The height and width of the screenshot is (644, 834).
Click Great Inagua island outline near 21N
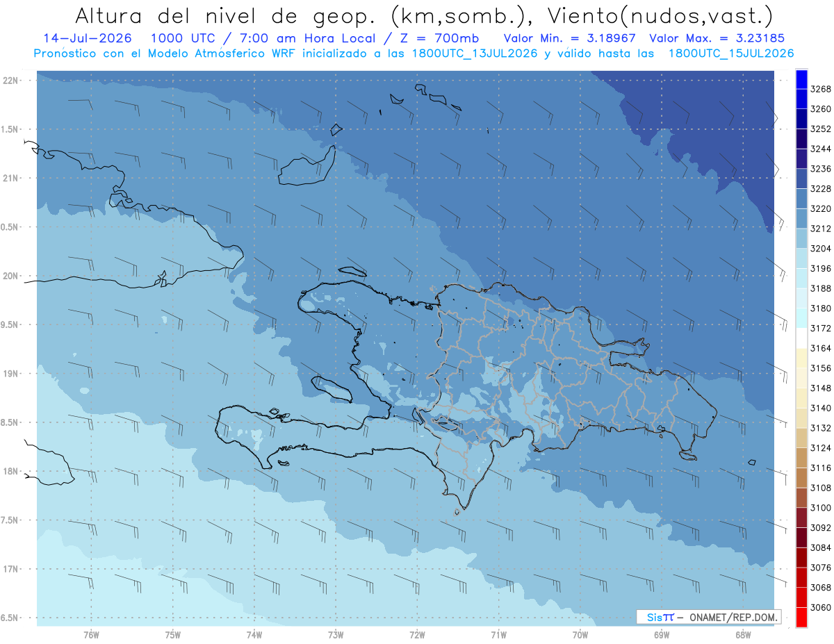306,167
